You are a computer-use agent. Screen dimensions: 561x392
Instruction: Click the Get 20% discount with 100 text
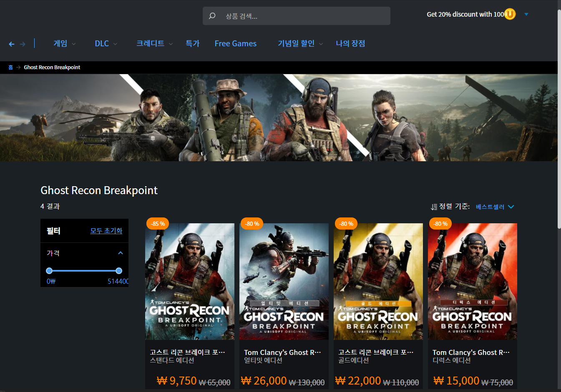[465, 14]
